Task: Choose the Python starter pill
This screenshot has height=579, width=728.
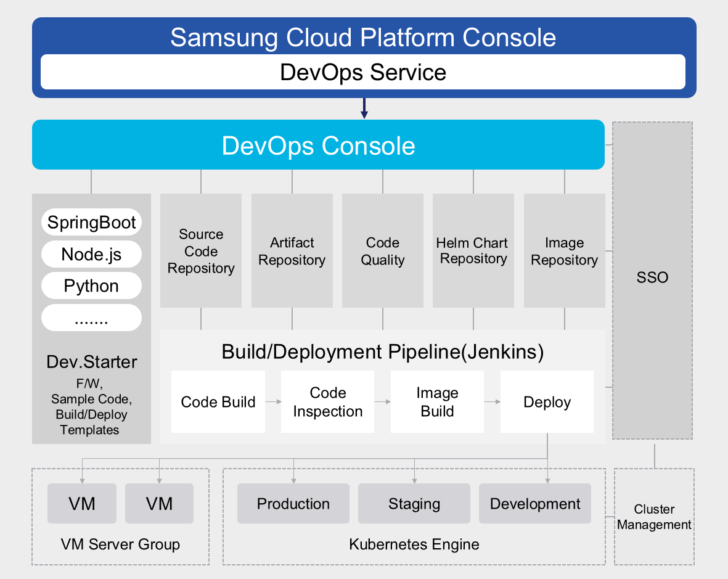Action: click(91, 287)
